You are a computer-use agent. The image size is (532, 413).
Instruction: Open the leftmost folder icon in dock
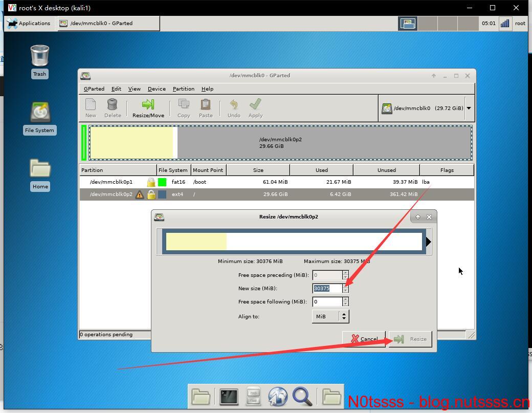coord(201,397)
